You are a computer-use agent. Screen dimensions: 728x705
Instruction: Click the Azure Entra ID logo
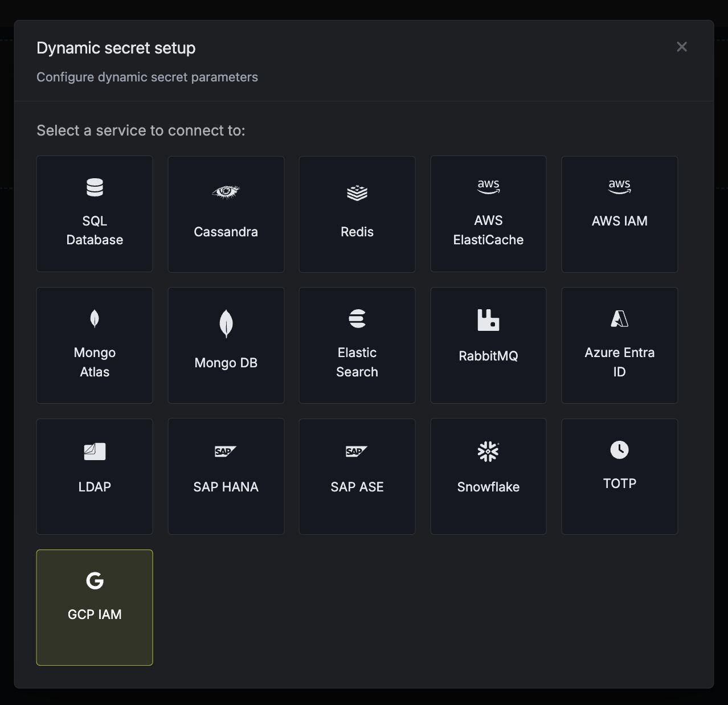[x=619, y=319]
